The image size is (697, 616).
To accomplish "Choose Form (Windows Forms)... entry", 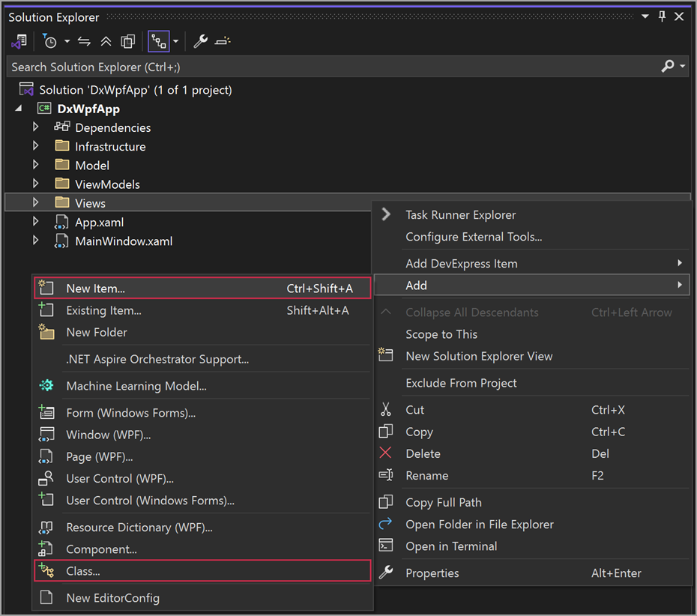I will (202, 413).
